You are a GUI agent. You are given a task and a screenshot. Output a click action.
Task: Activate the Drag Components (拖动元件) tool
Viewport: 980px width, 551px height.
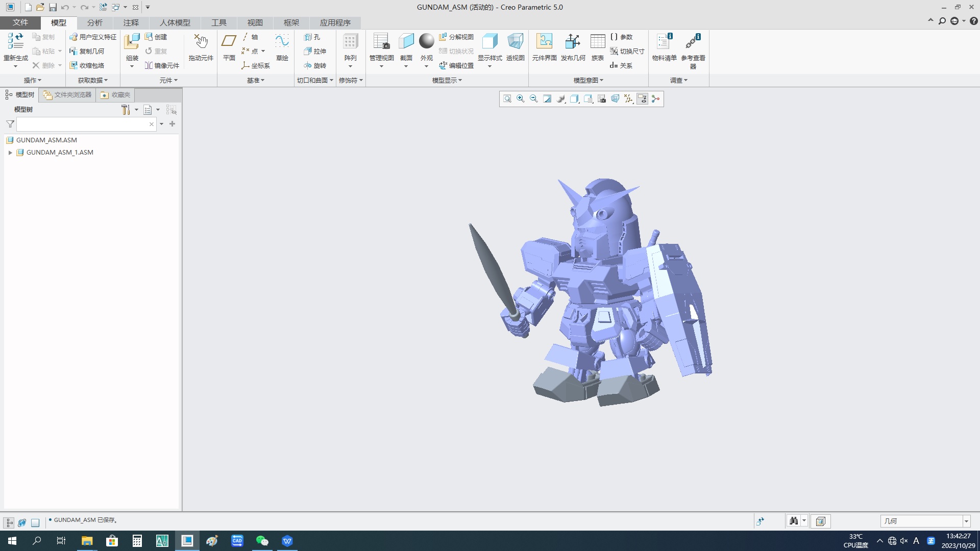click(201, 43)
